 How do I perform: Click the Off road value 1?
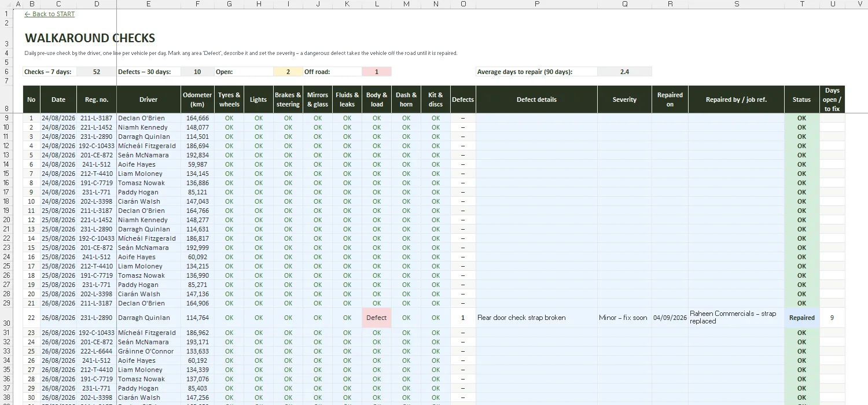tap(377, 72)
